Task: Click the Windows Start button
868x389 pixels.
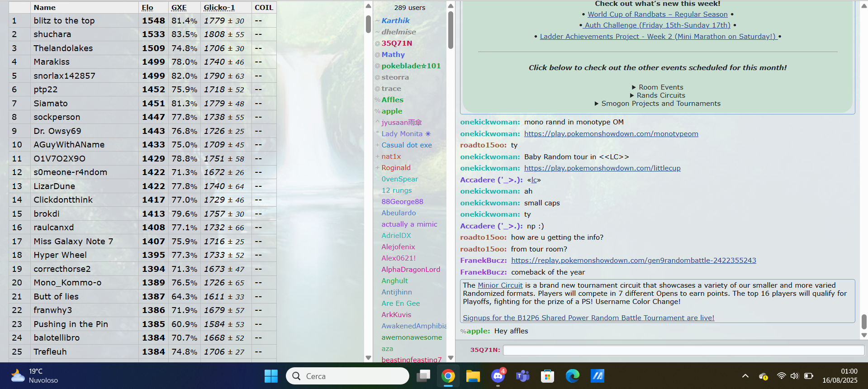Action: 271,376
